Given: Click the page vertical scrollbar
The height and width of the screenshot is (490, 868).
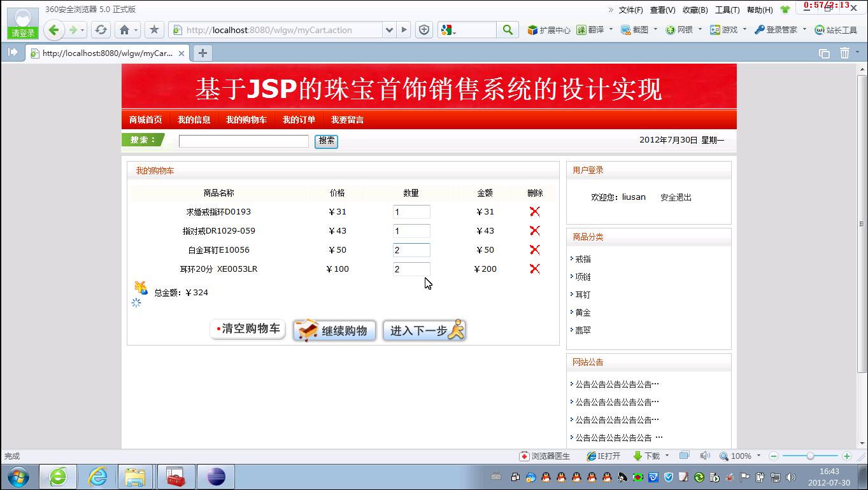Looking at the screenshot, I should (862, 224).
